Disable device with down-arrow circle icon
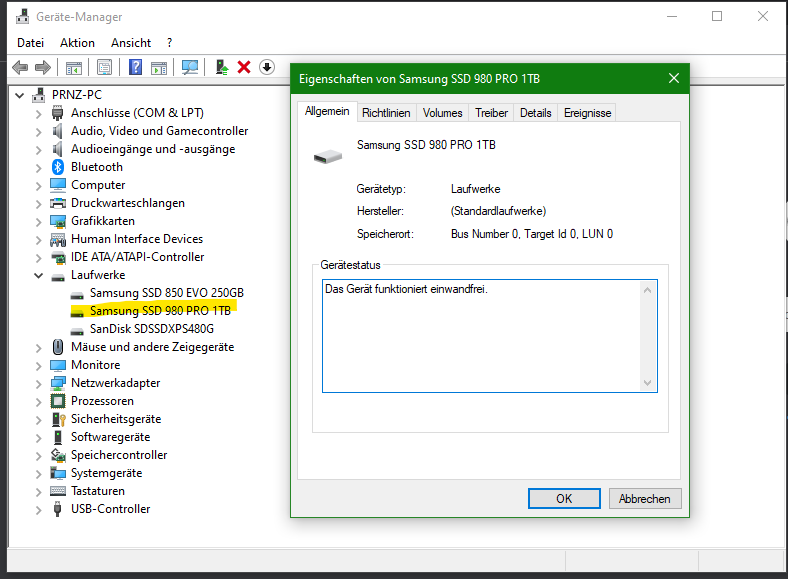Screen dimensions: 788x579 click(267, 67)
